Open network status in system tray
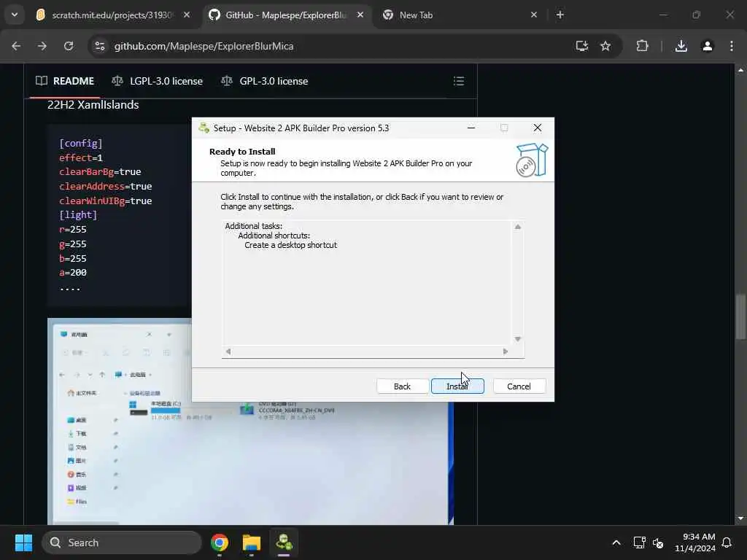The height and width of the screenshot is (560, 747). 639,542
